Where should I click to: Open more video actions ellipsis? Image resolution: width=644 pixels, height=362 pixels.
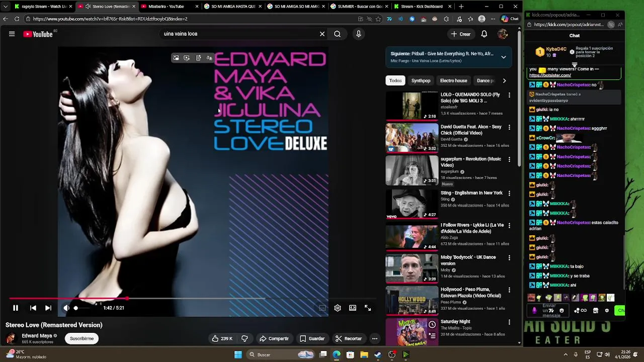click(x=374, y=338)
